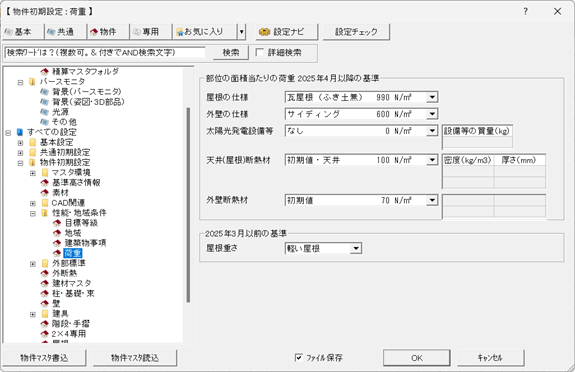Click the 目標等級 house icon
Screen dimensions: 575x372
pos(57,223)
